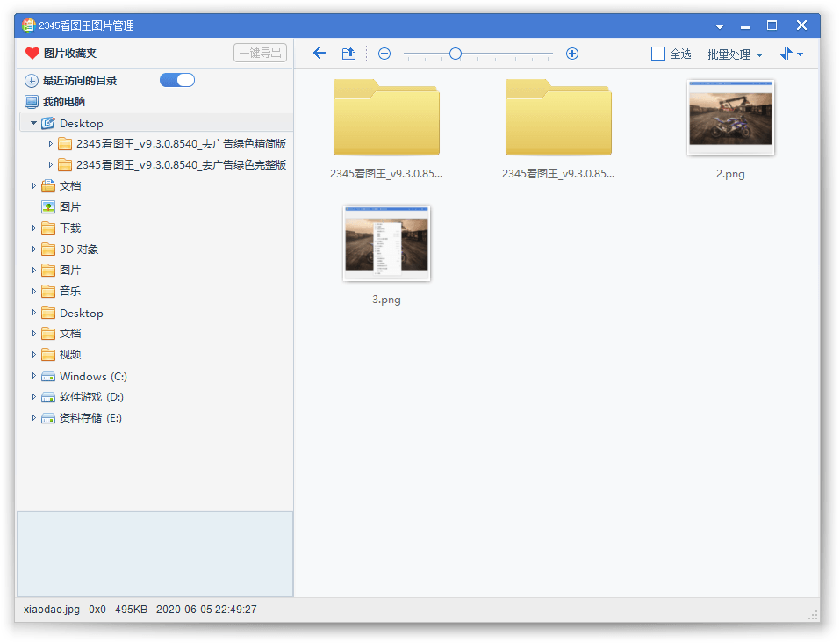Click the zoom out minus icon
Viewport: 840px width, 643px height.
(x=384, y=54)
